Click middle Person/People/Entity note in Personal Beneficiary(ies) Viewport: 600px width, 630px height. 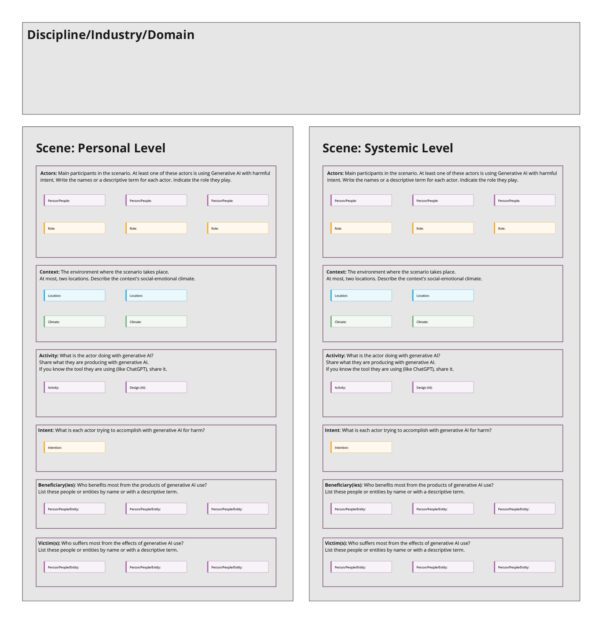click(x=156, y=509)
